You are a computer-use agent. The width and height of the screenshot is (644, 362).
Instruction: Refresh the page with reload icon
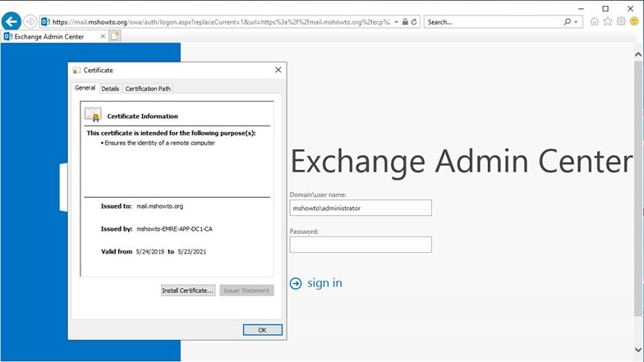click(414, 21)
